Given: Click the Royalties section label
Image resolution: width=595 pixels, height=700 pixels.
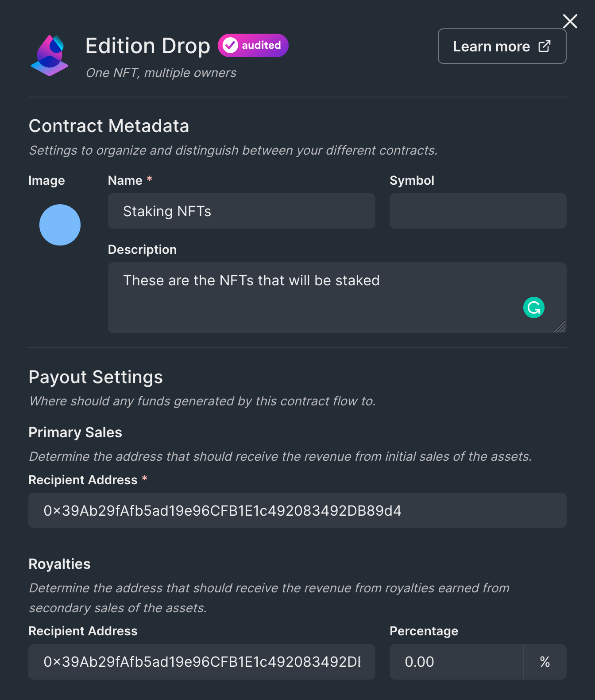Looking at the screenshot, I should tap(59, 564).
